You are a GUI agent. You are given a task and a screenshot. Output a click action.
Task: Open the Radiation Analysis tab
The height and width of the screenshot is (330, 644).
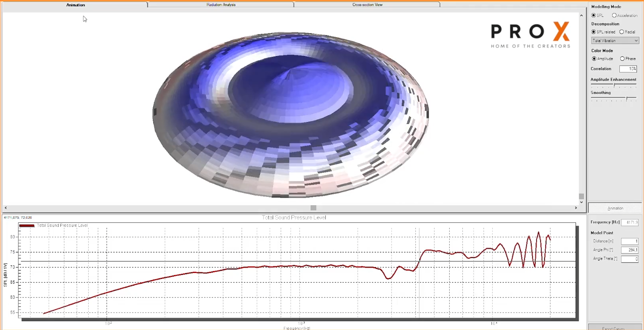tap(221, 5)
